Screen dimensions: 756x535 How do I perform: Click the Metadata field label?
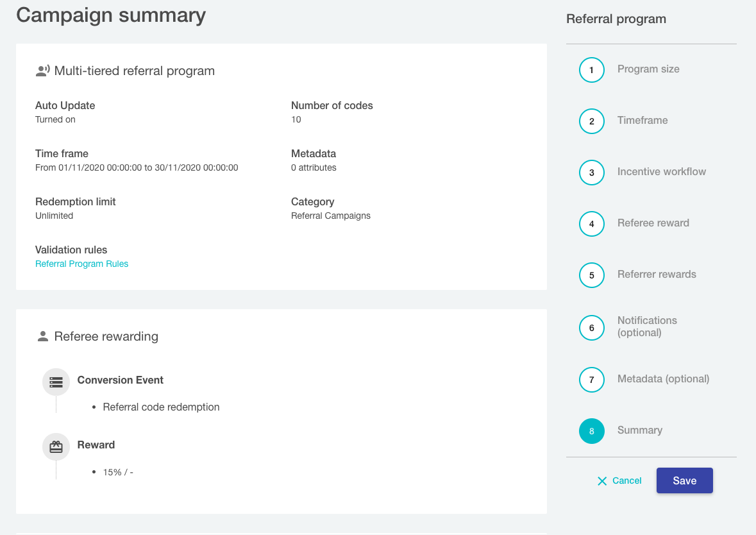pyautogui.click(x=314, y=154)
